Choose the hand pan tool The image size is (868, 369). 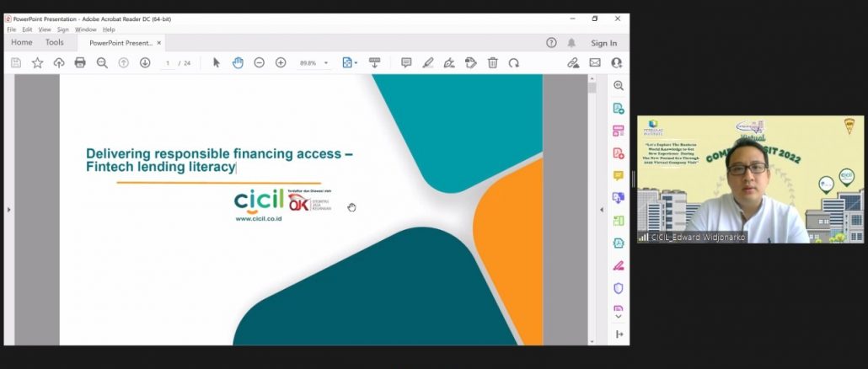tap(238, 63)
